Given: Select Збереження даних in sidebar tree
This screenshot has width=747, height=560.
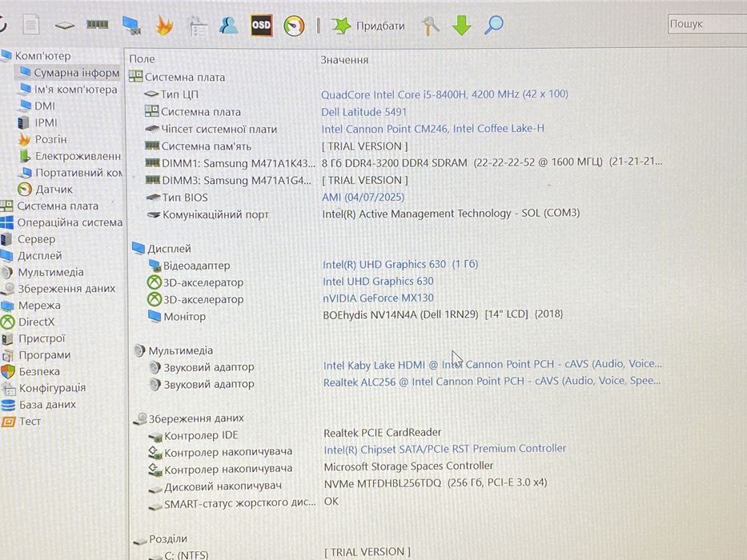Looking at the screenshot, I should pyautogui.click(x=58, y=289).
